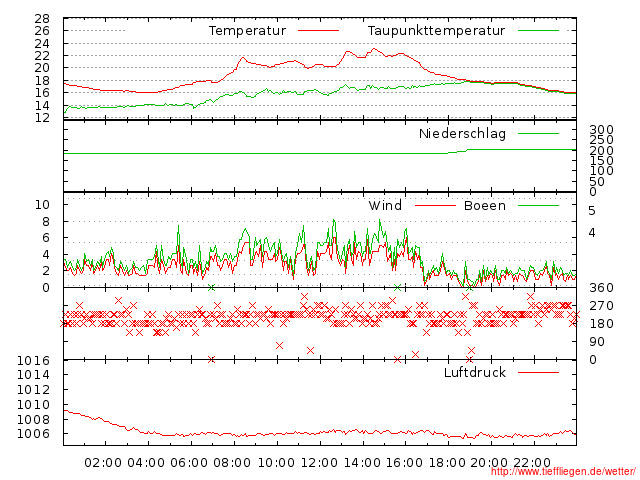Screen dimensions: 640x480
Task: Click the 12:00 time axis label
Action: (319, 463)
